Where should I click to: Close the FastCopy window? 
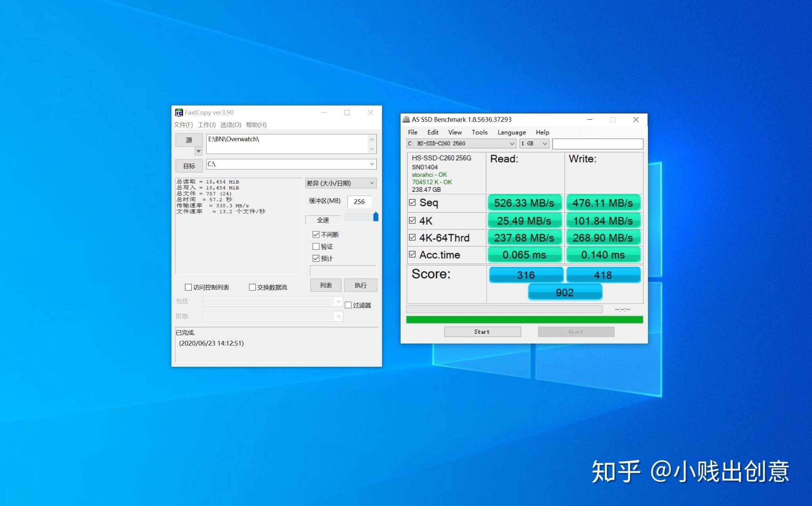[370, 113]
